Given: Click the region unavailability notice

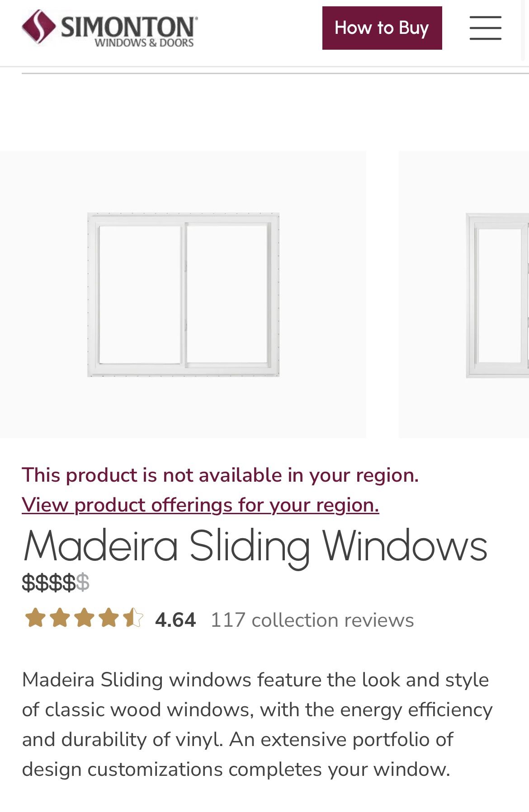Looking at the screenshot, I should click(221, 474).
